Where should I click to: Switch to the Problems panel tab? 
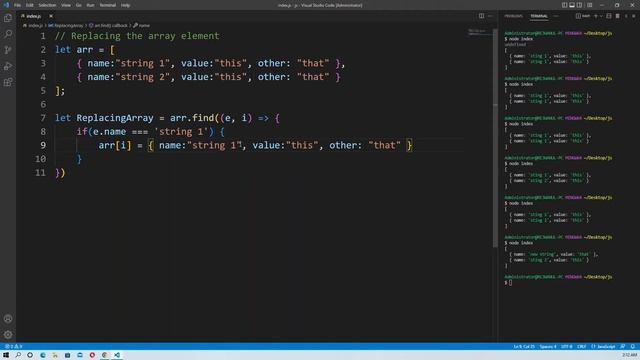point(513,16)
